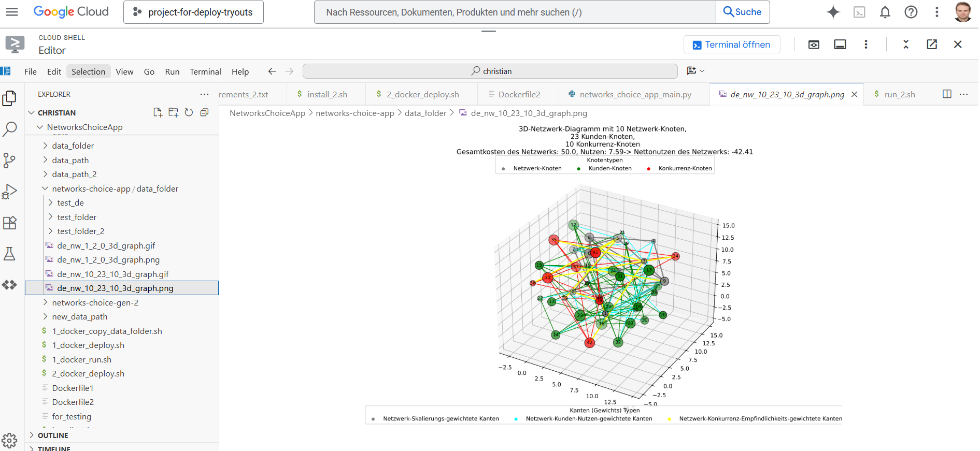Collapse networks-choice-app/data_folder
The width and height of the screenshot is (980, 451).
(x=45, y=189)
